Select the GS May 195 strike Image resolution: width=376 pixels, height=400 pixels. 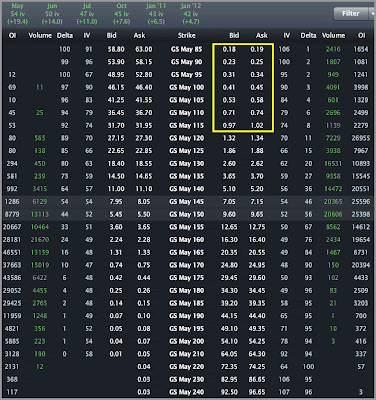187,329
